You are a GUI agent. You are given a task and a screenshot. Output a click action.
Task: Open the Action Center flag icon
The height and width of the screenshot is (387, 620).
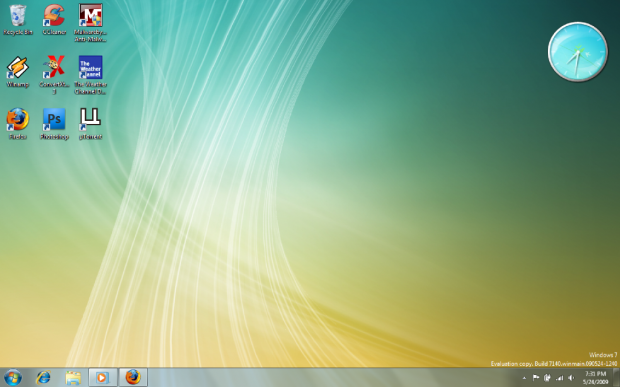coord(536,378)
